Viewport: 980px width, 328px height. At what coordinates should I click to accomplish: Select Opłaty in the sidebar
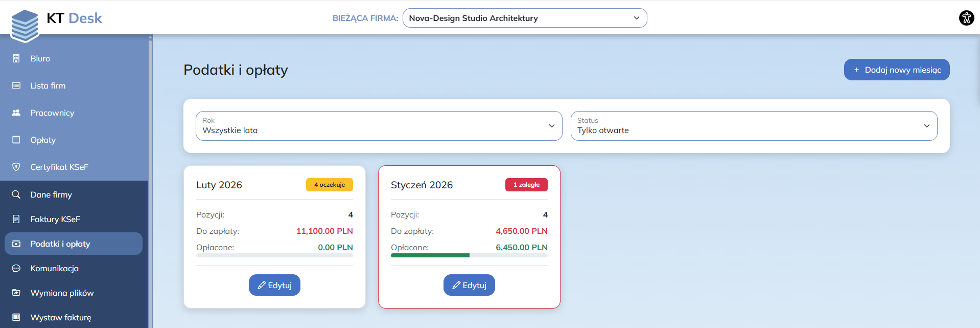pyautogui.click(x=43, y=140)
